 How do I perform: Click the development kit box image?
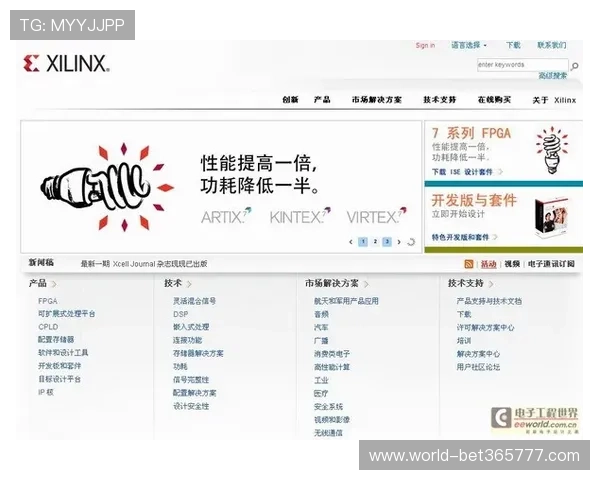click(x=551, y=217)
